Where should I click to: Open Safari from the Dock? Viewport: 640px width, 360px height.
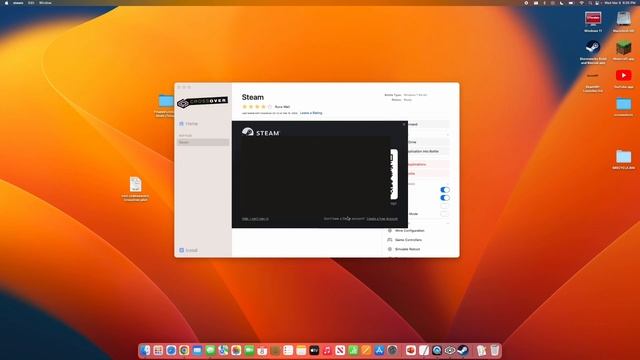tap(171, 350)
